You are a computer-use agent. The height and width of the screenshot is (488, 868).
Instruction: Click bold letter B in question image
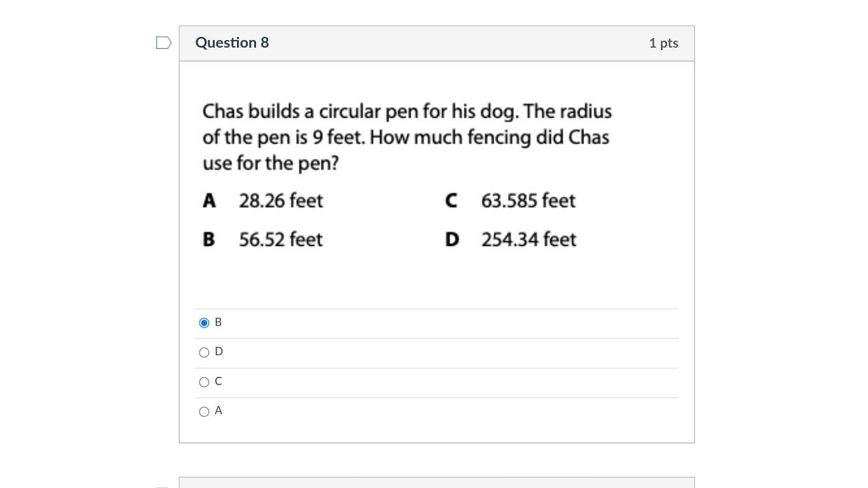click(208, 240)
